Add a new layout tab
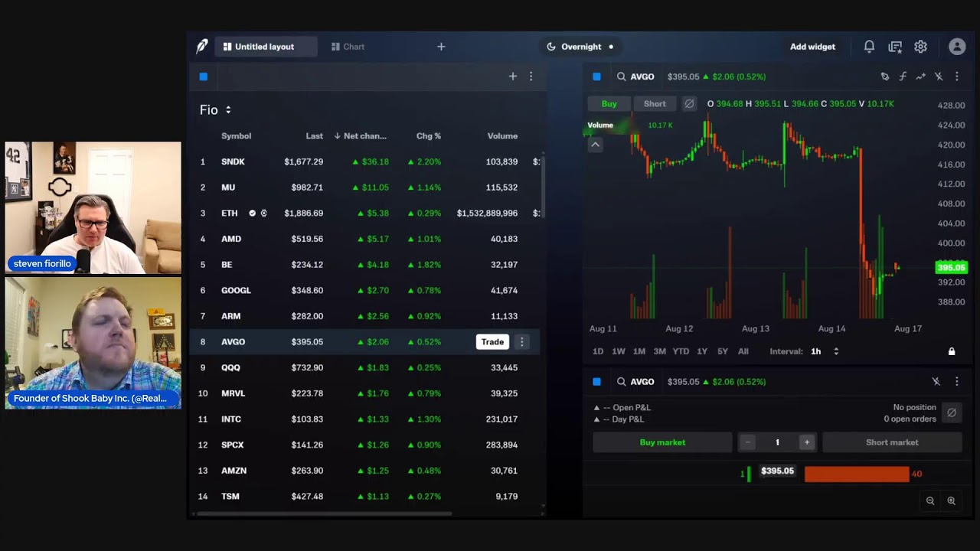This screenshot has width=980, height=551. tap(441, 47)
